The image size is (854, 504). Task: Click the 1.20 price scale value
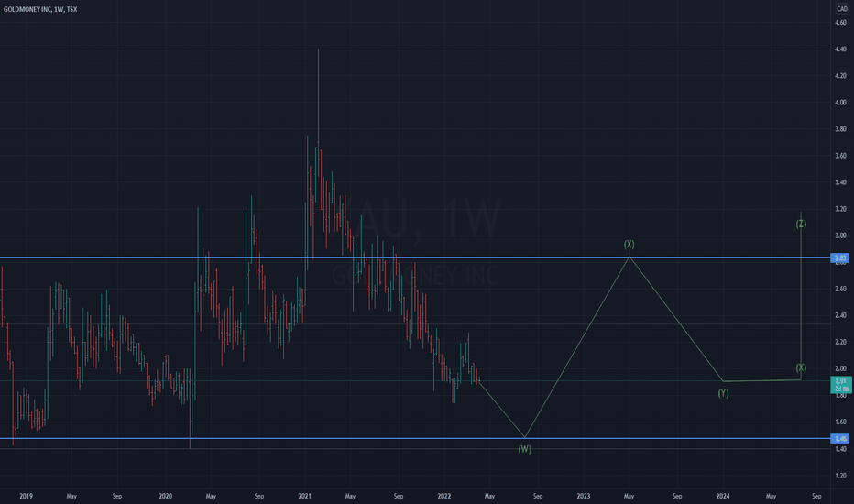tap(840, 476)
